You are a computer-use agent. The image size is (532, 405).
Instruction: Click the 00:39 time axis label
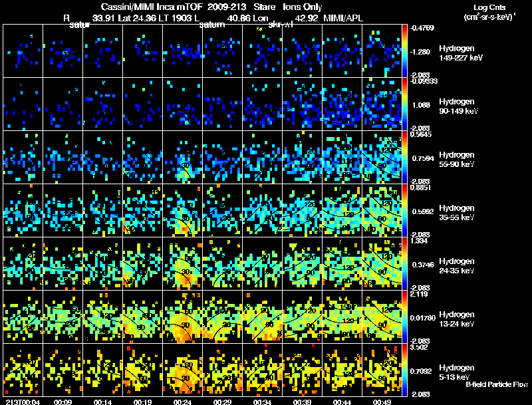pyautogui.click(x=302, y=402)
